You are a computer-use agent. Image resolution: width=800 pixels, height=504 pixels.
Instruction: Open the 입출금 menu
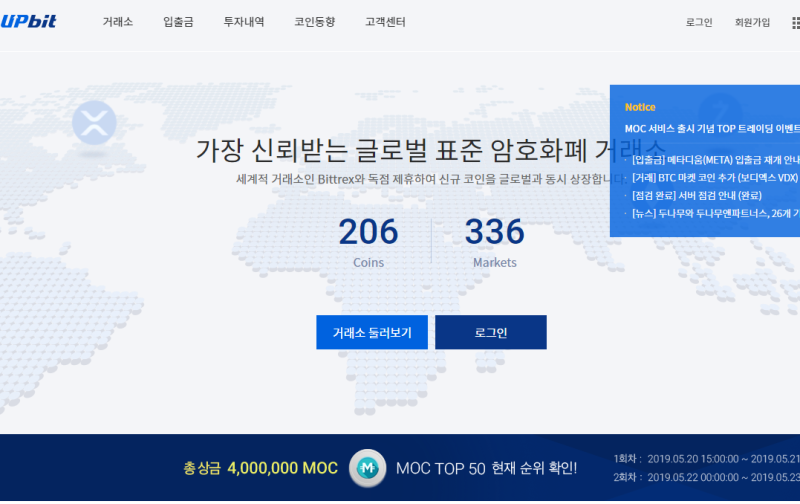coord(178,22)
